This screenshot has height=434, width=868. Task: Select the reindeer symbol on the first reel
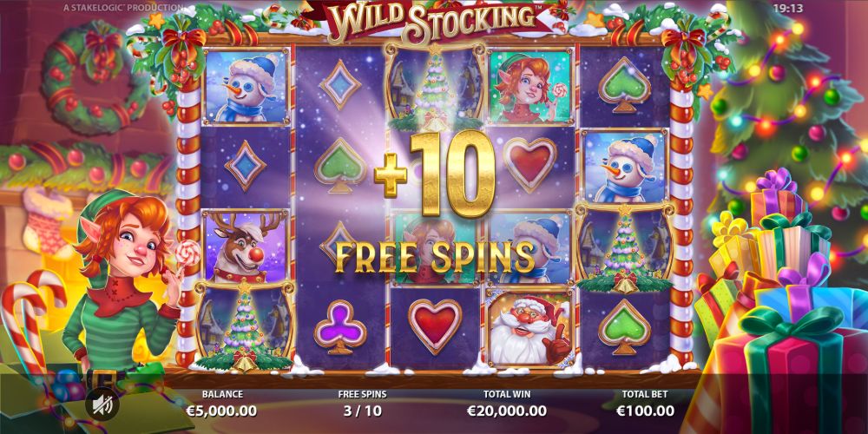coord(245,247)
